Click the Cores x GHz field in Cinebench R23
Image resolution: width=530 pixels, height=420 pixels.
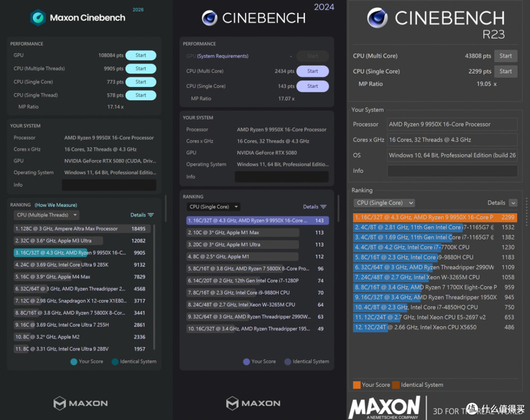452,140
